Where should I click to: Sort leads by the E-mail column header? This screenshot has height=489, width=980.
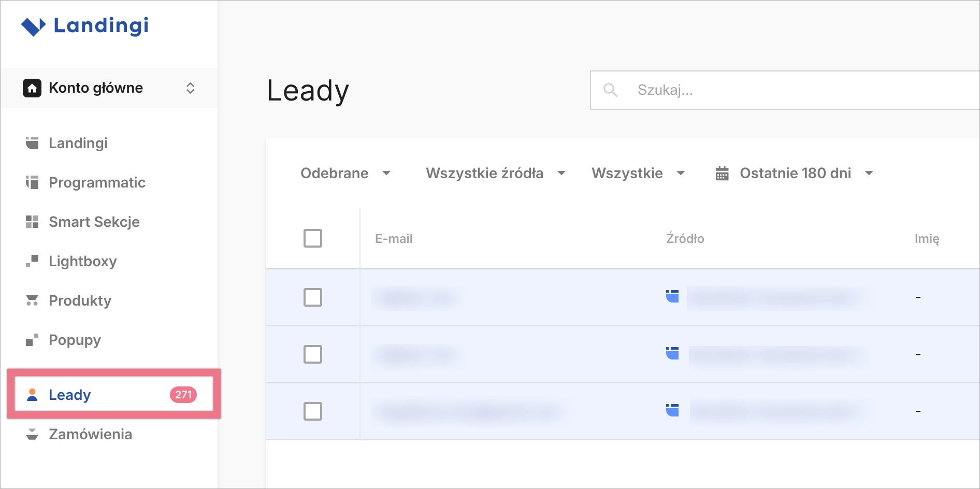pos(394,238)
